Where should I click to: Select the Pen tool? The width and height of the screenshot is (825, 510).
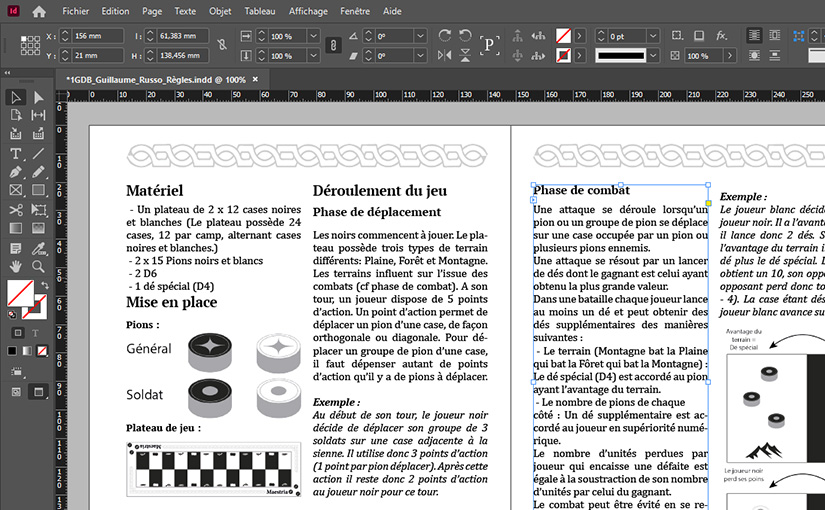(15, 172)
